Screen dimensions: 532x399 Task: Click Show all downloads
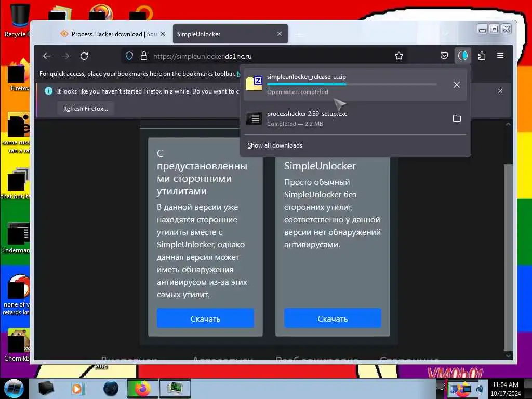coord(275,145)
